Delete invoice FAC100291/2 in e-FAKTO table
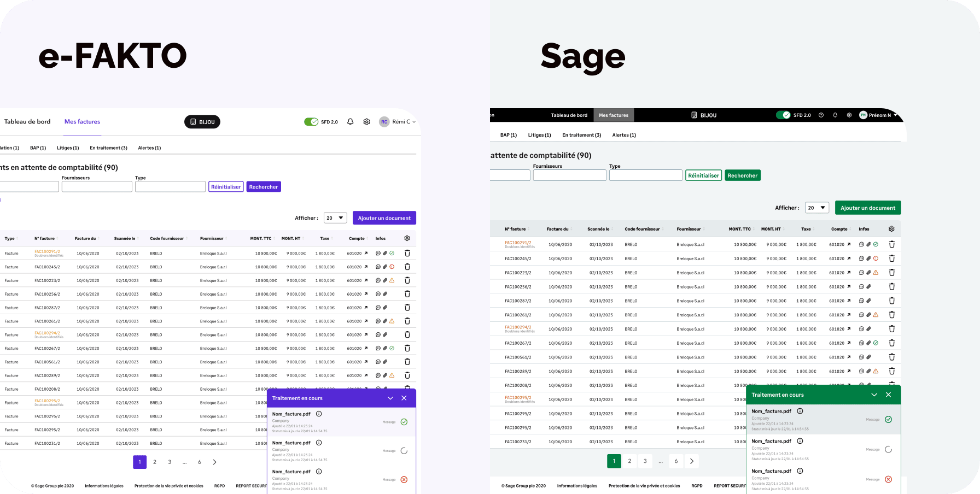 (x=407, y=253)
